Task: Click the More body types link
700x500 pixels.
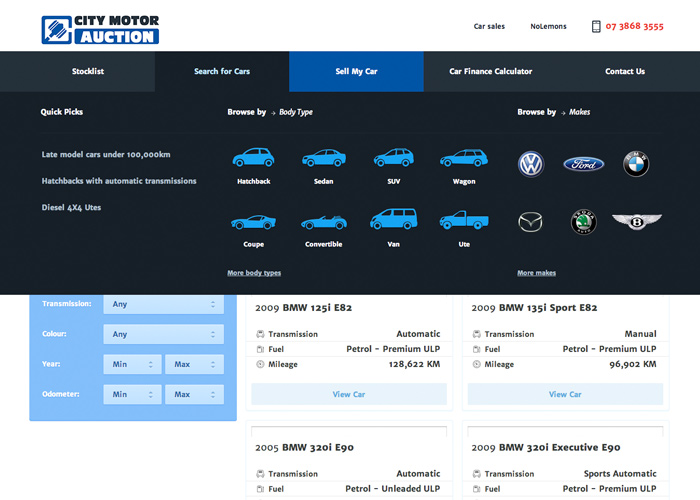Action: point(254,273)
